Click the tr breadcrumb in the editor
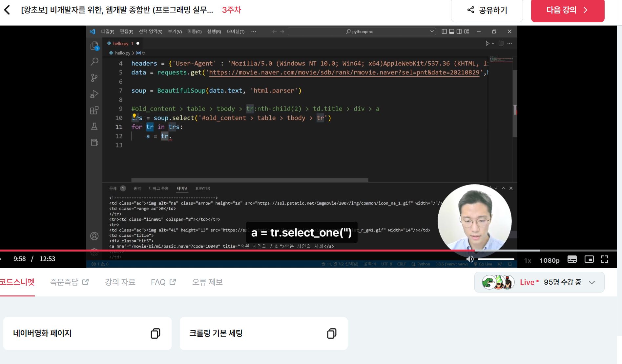 pos(141,53)
